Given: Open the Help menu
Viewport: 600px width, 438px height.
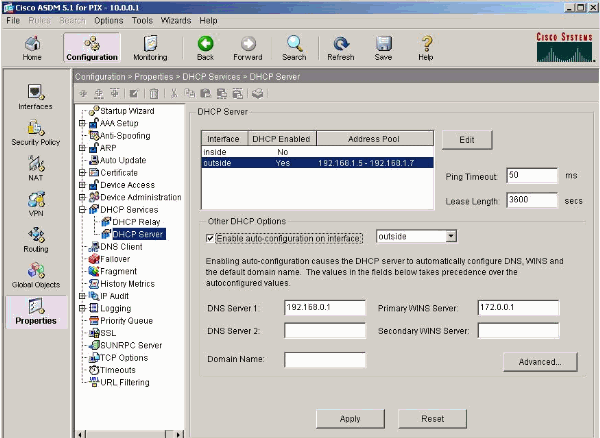Looking at the screenshot, I should click(x=208, y=20).
